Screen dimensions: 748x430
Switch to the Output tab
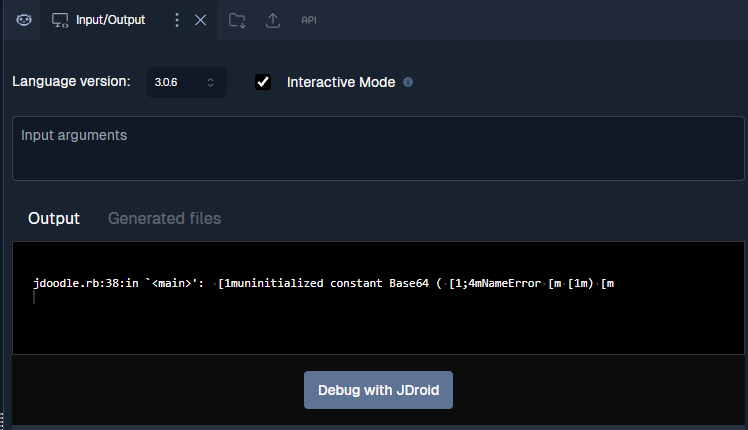click(53, 218)
